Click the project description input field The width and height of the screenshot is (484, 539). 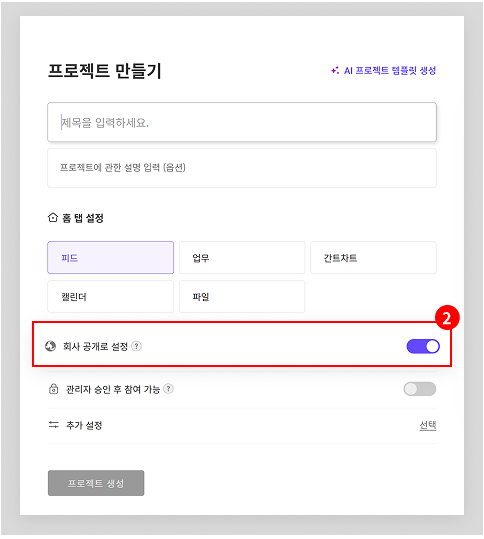pos(242,168)
